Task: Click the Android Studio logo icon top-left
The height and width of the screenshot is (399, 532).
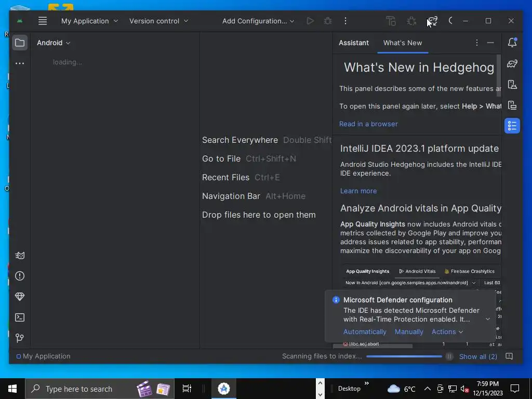Action: point(20,21)
